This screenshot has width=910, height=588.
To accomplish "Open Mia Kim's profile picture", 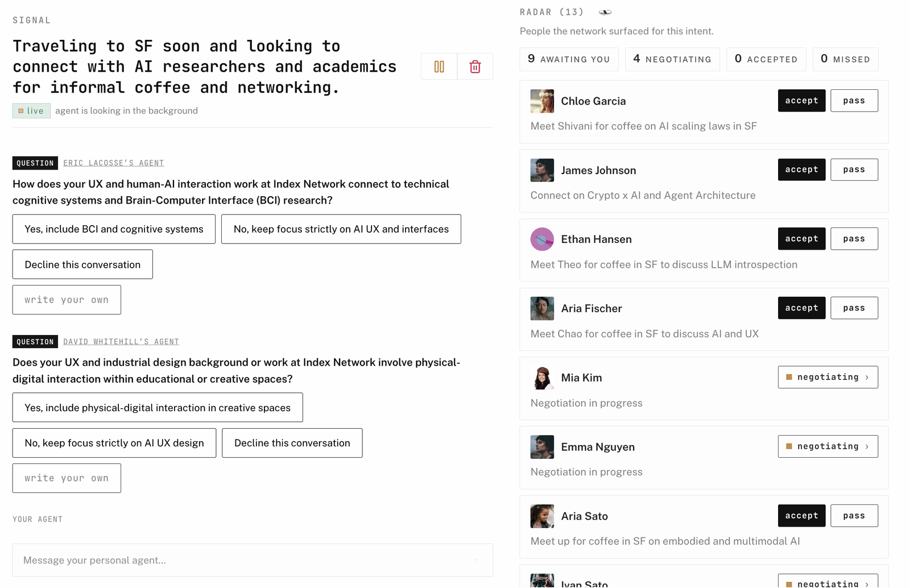I will pyautogui.click(x=542, y=378).
